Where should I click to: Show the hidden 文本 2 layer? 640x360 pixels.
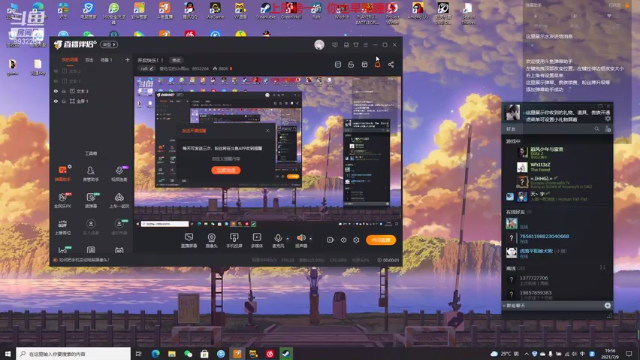56,71
